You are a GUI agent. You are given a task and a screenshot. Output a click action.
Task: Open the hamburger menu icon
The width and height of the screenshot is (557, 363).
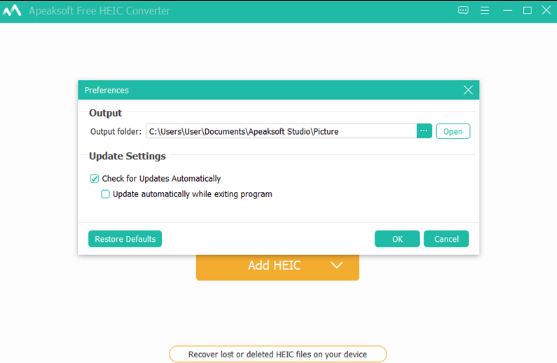tap(485, 11)
